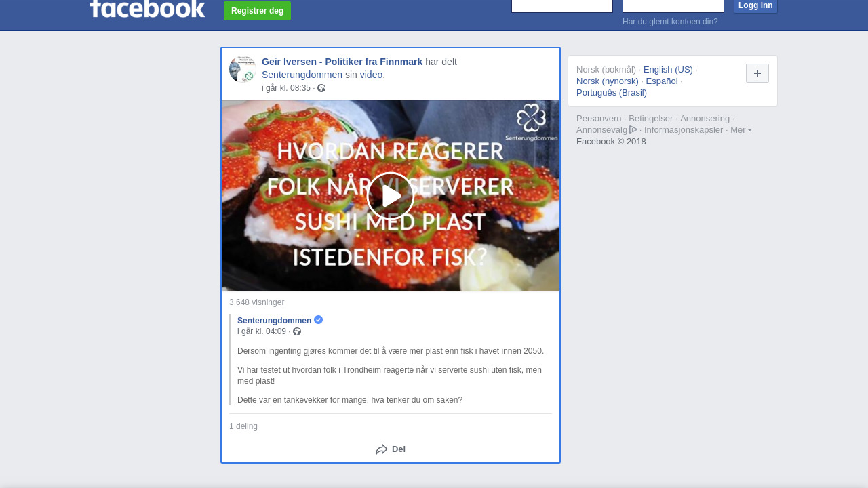
Task: Click the Logg inn button
Action: coord(755,6)
